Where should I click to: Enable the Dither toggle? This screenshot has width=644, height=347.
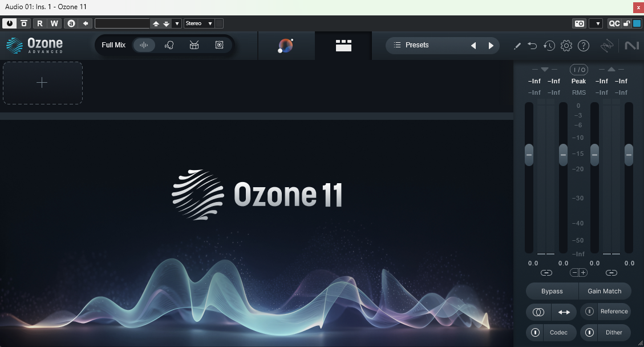589,332
